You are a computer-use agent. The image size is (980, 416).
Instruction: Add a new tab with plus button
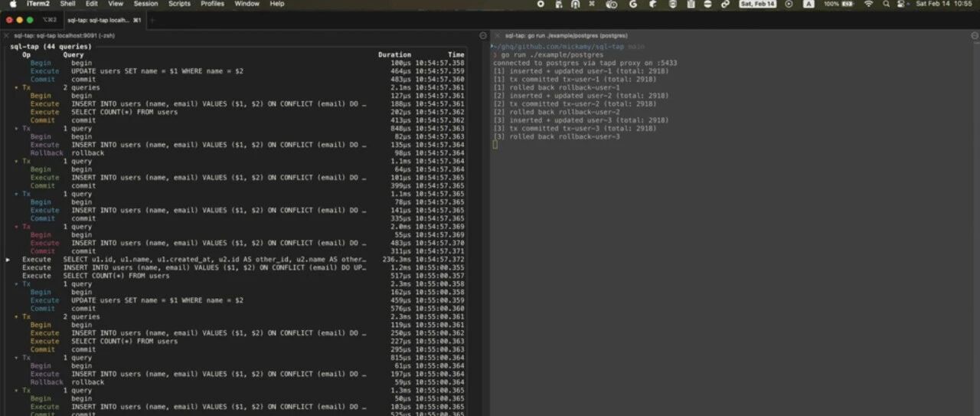point(152,20)
